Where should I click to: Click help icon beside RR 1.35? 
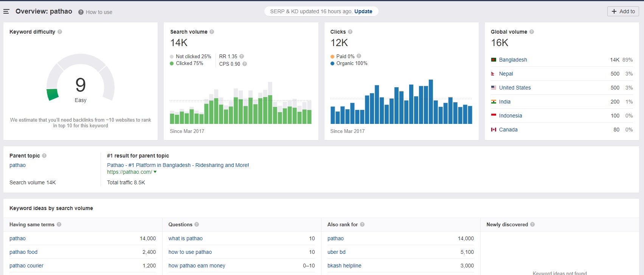tap(242, 56)
